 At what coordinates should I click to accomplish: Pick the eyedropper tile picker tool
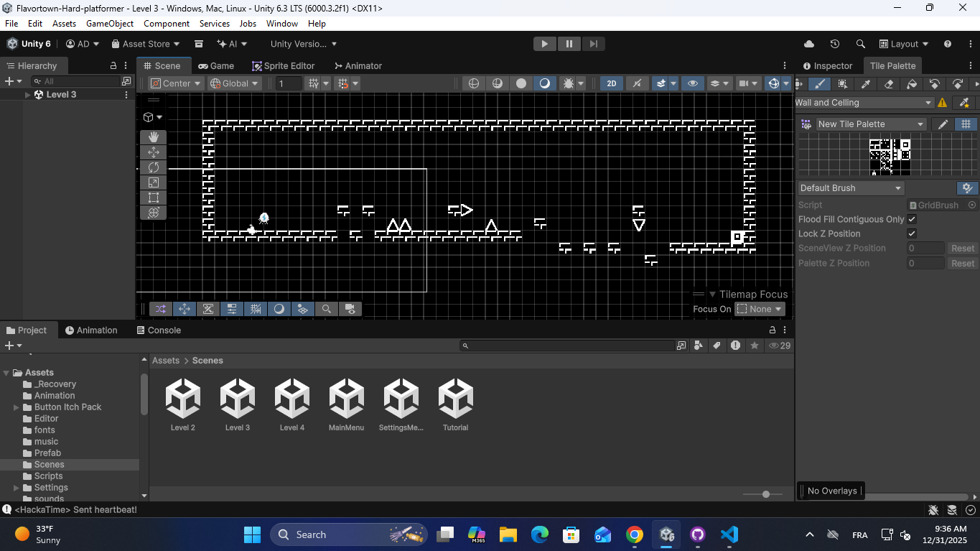(x=866, y=84)
